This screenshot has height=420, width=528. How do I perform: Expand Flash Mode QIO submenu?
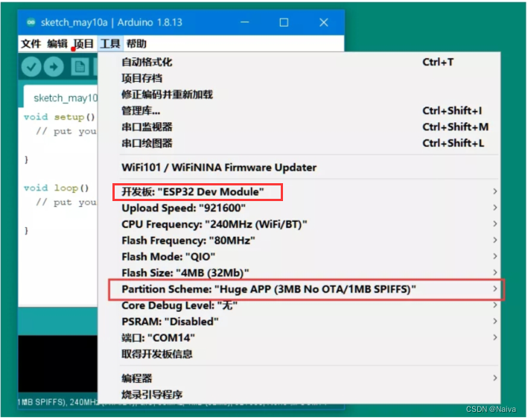coord(299,257)
